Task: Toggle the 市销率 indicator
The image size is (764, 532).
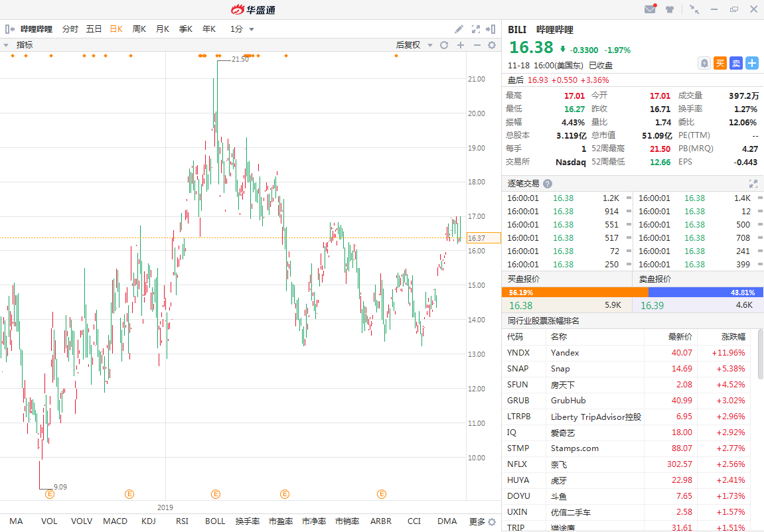Action: click(x=347, y=521)
